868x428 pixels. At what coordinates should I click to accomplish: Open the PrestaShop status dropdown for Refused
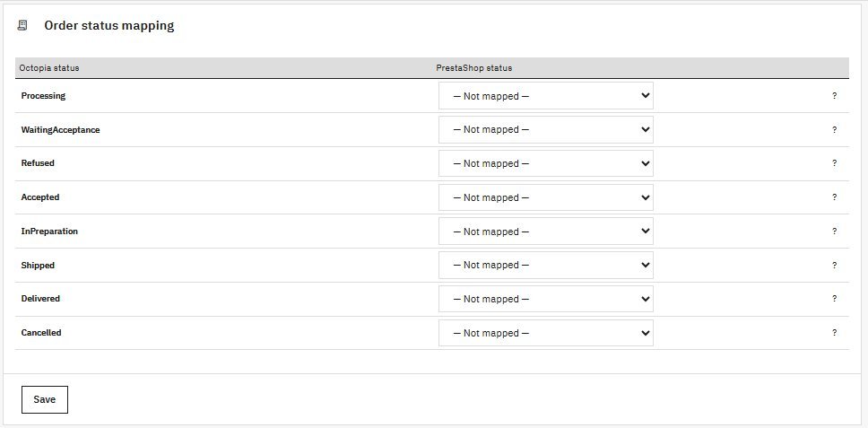click(x=546, y=163)
